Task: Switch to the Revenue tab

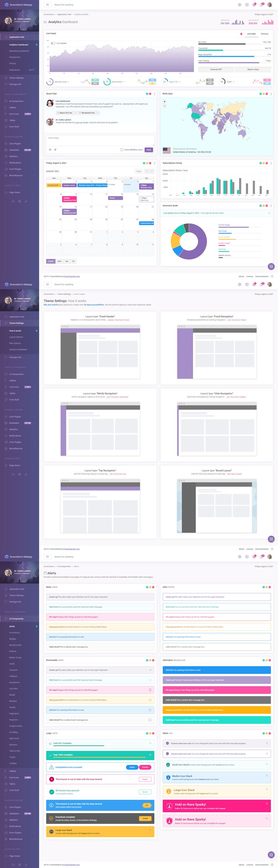Action: (x=264, y=34)
